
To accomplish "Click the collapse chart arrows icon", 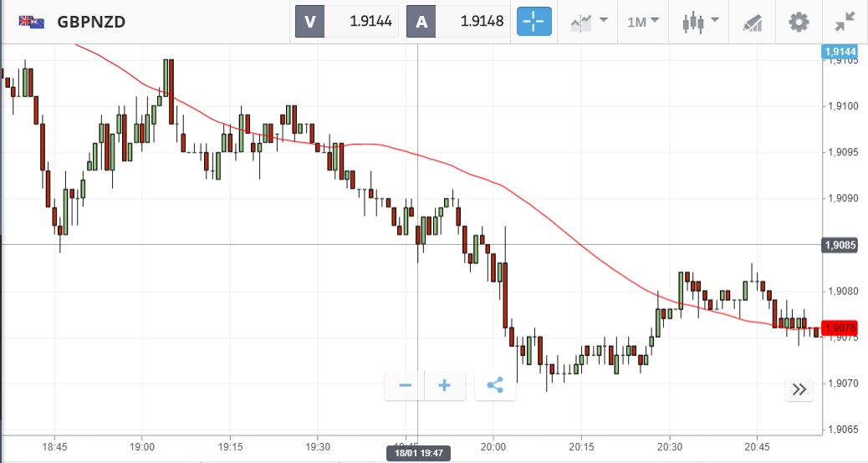I will (845, 22).
